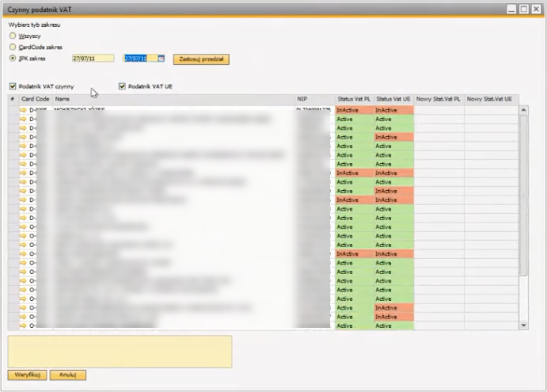Uncheck Podatnik VAT czynny checkbox
The width and height of the screenshot is (547, 392).
(13, 86)
